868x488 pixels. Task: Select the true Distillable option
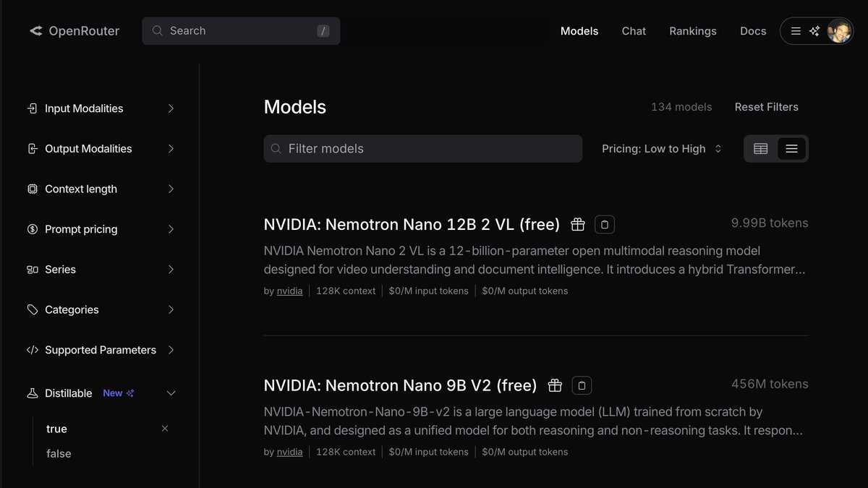(x=56, y=429)
